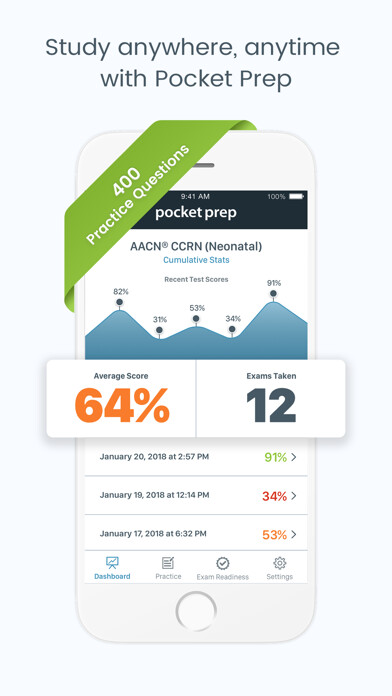The width and height of the screenshot is (392, 696).
Task: Switch to the Exam Readiness tab label
Action: tap(223, 577)
